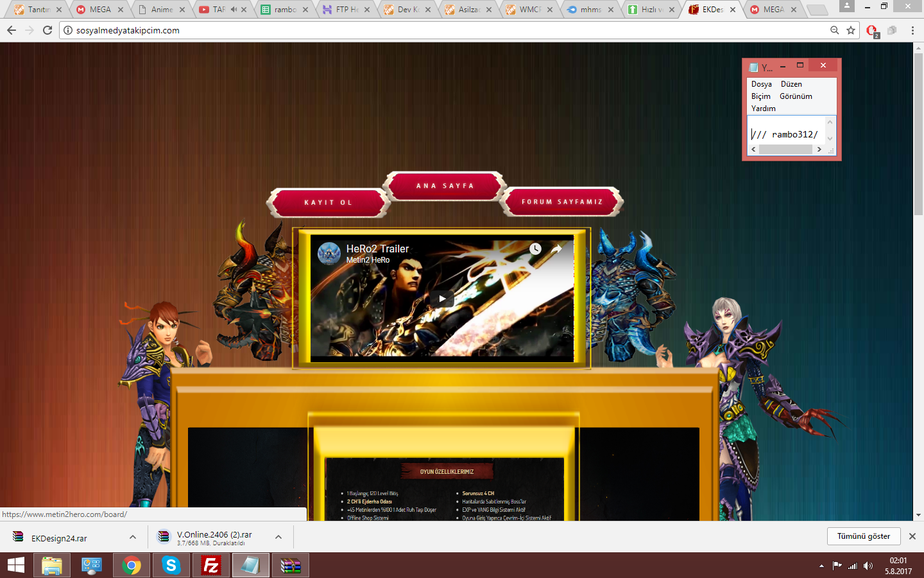The height and width of the screenshot is (578, 924).
Task: Open the Action Center flag icon
Action: (837, 566)
